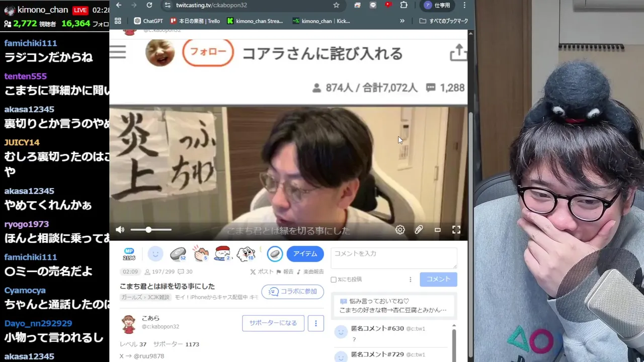This screenshot has width=644, height=362.
Task: Open the ChatGPT bookmark
Action: click(148, 21)
